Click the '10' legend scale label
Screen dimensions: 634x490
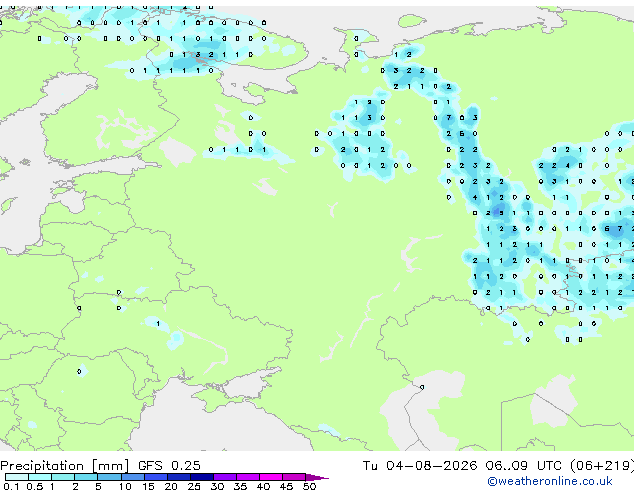tap(125, 486)
